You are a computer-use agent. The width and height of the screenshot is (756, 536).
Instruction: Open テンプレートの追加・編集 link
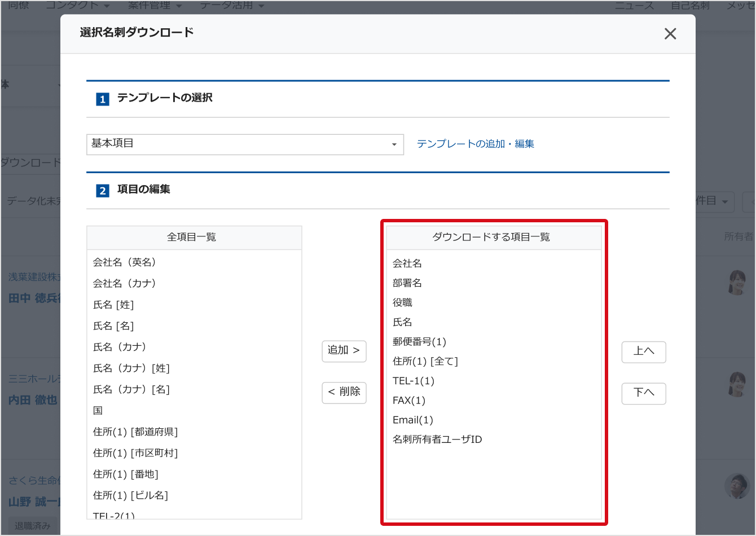[x=475, y=144]
